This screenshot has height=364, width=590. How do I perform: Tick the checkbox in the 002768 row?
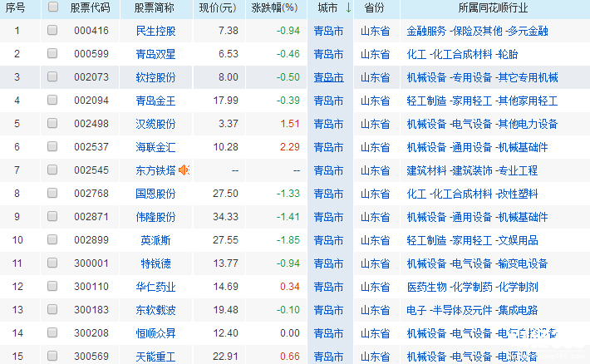(52, 193)
